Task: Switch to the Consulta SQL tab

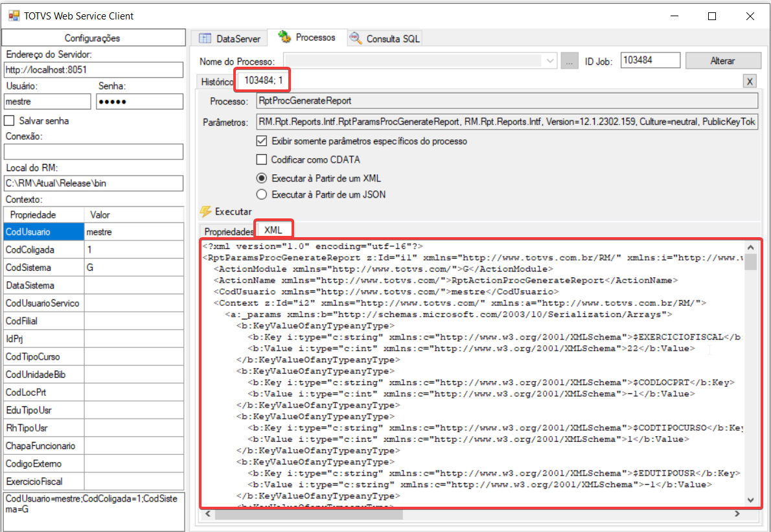Action: pyautogui.click(x=385, y=38)
